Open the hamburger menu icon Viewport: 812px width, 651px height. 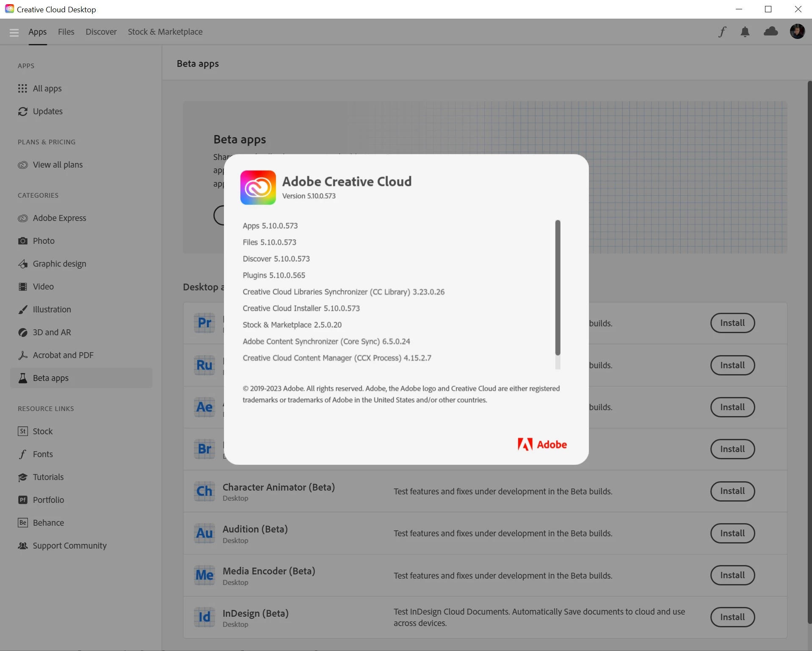14,32
